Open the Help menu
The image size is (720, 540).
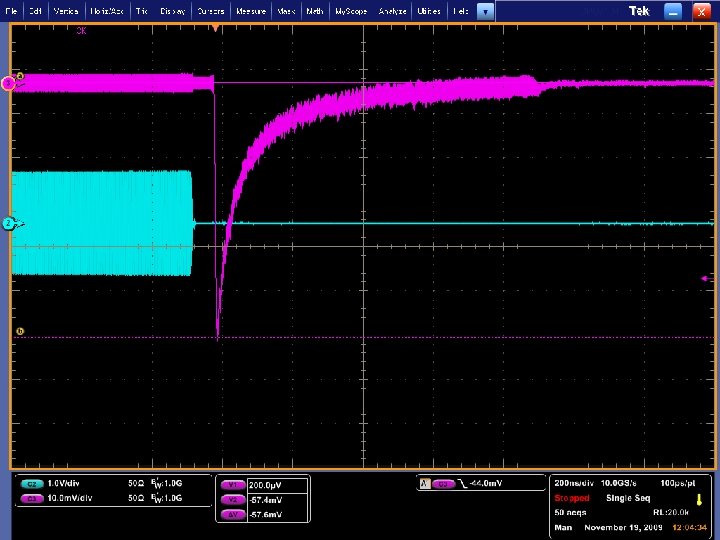coord(461,11)
